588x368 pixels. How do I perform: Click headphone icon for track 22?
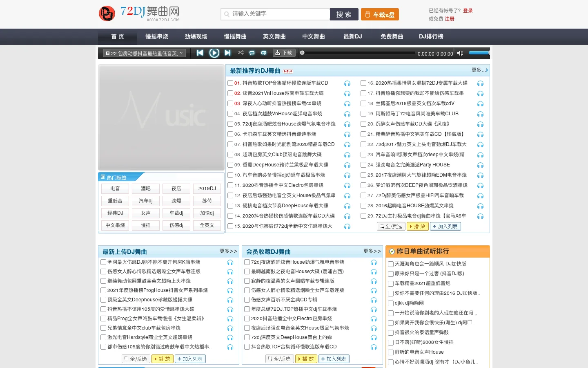(480, 145)
